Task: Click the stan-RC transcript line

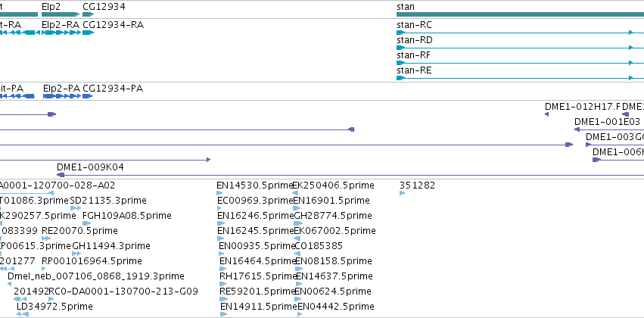Action: (x=520, y=33)
